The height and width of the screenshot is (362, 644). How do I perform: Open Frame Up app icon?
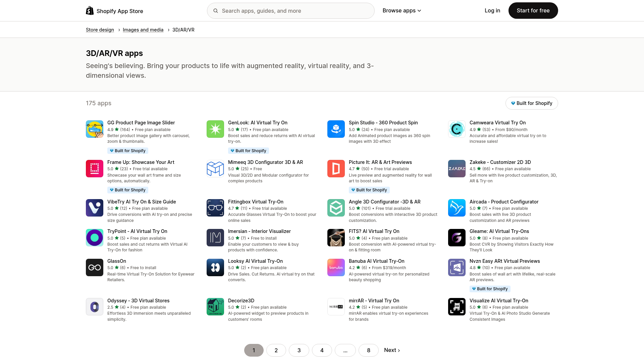click(95, 169)
